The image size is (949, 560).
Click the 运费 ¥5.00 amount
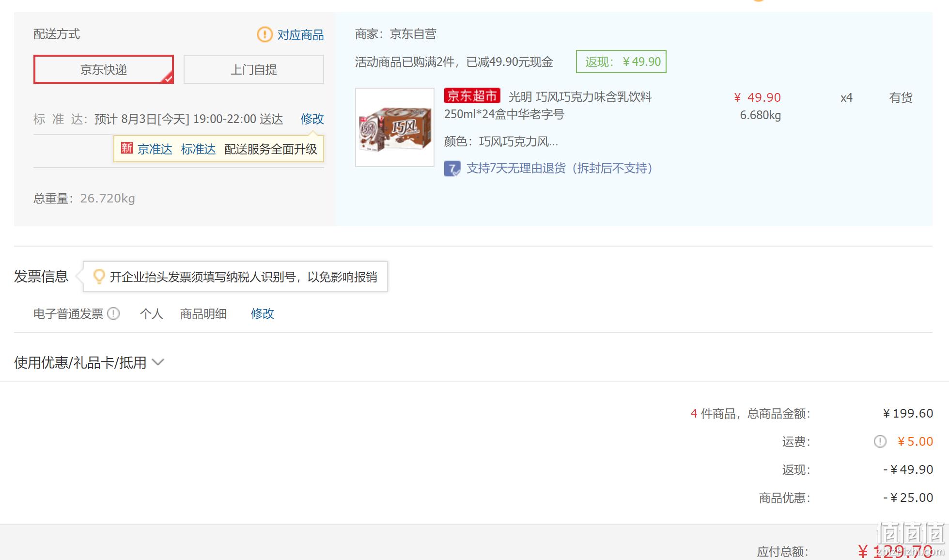915,441
